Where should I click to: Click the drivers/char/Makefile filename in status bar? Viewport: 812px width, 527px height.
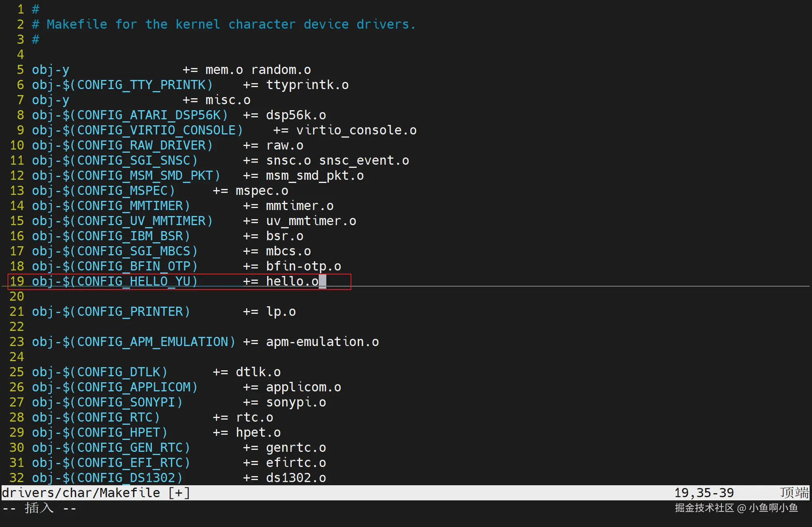81,493
